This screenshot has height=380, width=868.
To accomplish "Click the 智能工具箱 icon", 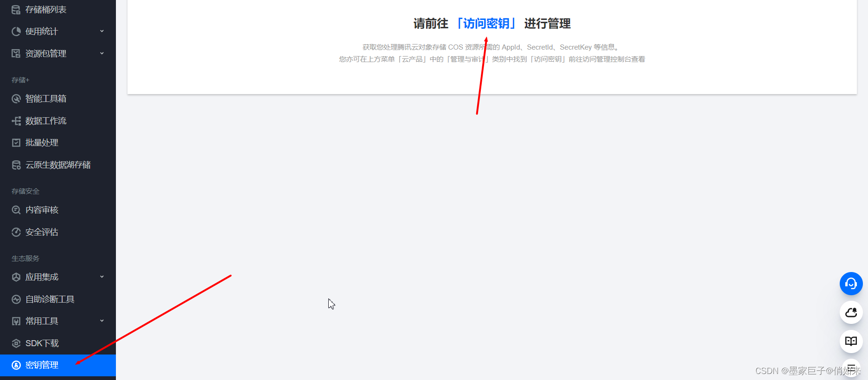I will [16, 99].
